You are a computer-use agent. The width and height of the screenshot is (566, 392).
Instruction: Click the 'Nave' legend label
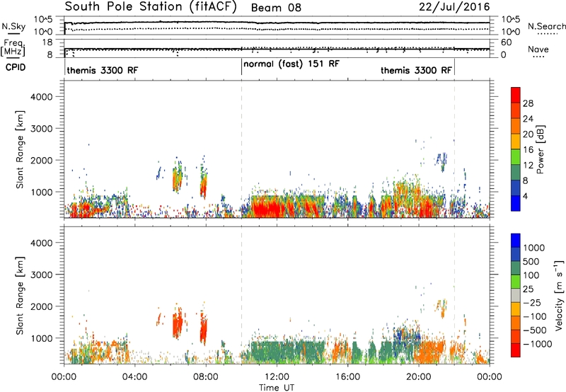tap(538, 49)
